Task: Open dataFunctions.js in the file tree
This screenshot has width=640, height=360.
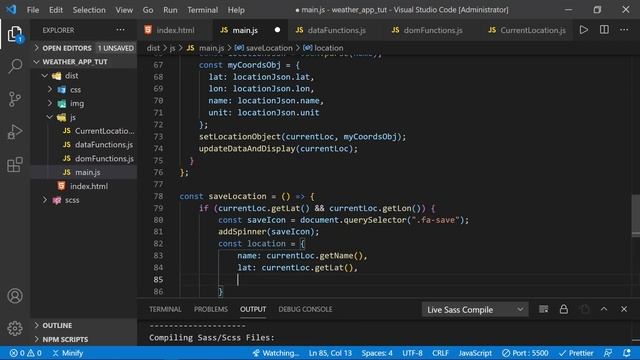Action: coord(84,144)
